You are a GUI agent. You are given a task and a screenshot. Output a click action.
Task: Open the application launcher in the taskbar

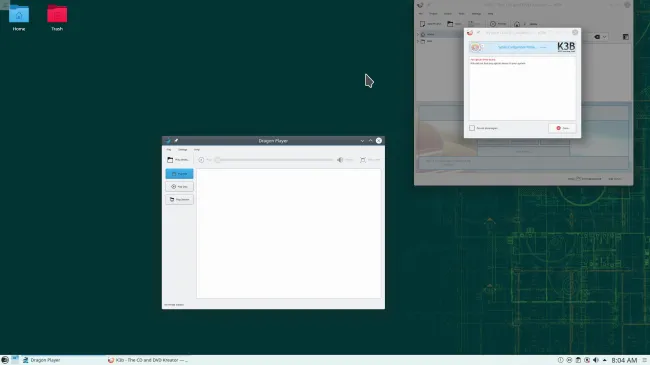5,360
